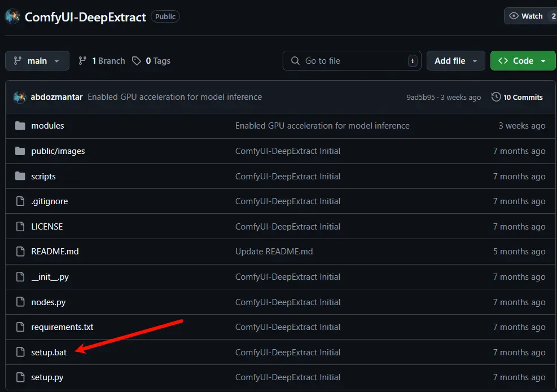
Task: Click the 't' shortcut key hint
Action: click(x=413, y=61)
